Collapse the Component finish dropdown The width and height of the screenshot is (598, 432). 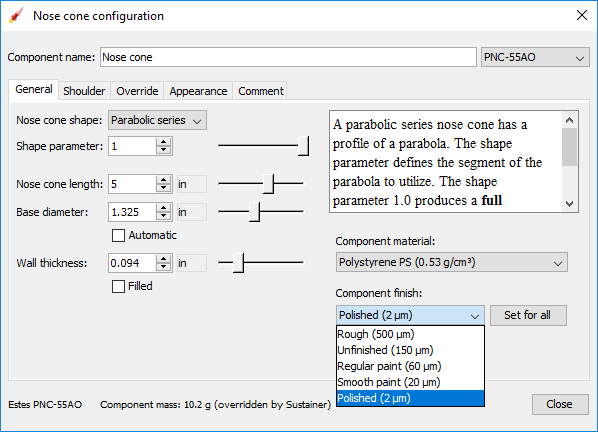tap(410, 315)
